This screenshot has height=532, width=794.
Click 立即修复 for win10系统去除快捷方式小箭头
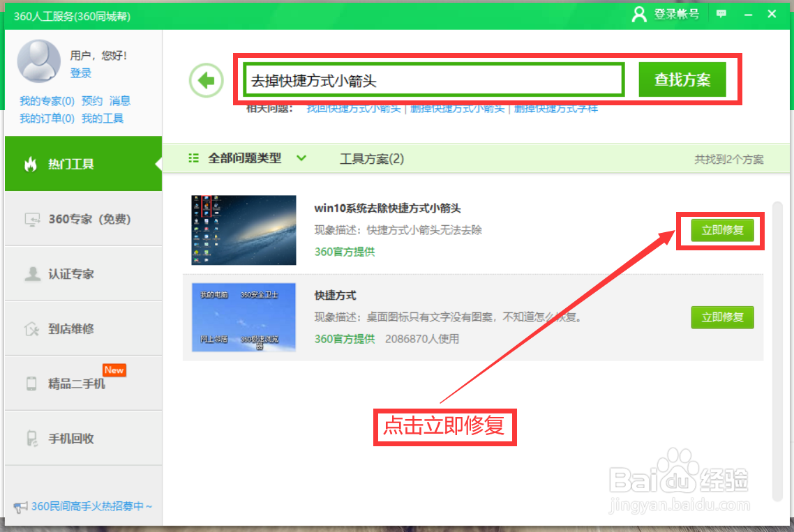(x=722, y=230)
